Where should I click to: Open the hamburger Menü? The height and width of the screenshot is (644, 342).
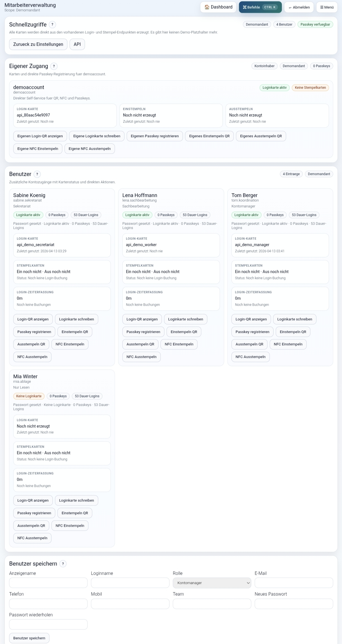pos(327,7)
